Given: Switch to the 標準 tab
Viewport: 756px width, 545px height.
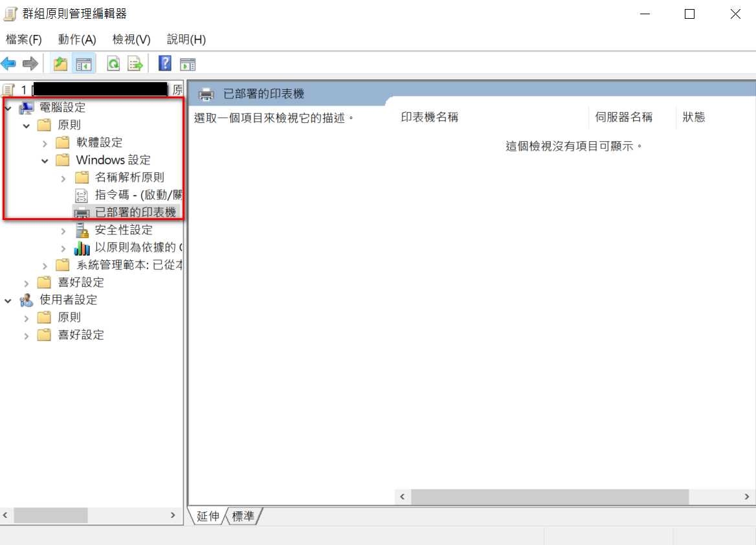Looking at the screenshot, I should (243, 517).
